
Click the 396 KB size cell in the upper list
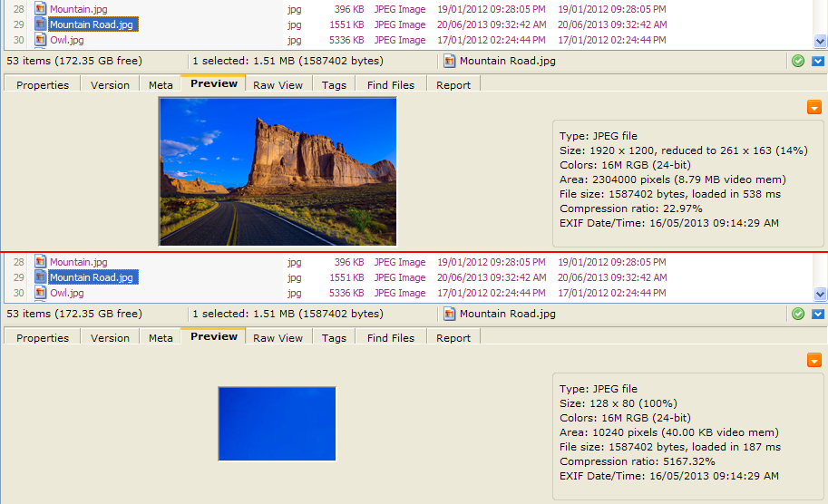pyautogui.click(x=349, y=9)
